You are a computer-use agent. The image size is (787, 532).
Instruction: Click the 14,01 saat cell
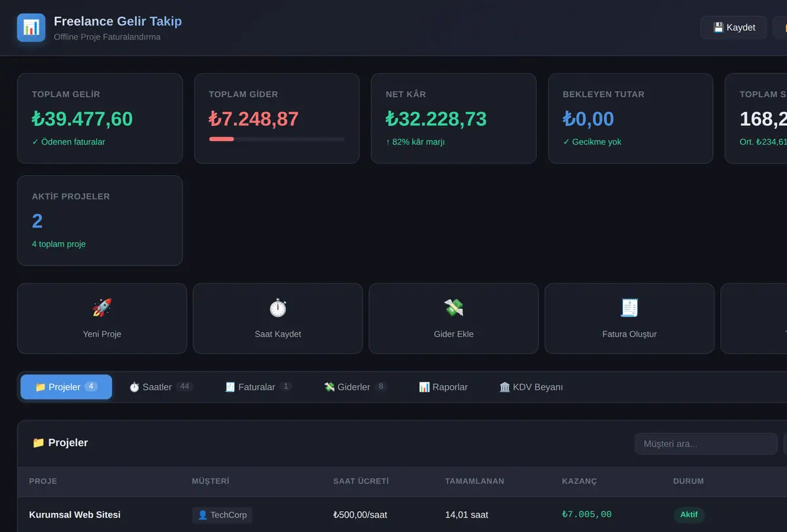click(466, 515)
